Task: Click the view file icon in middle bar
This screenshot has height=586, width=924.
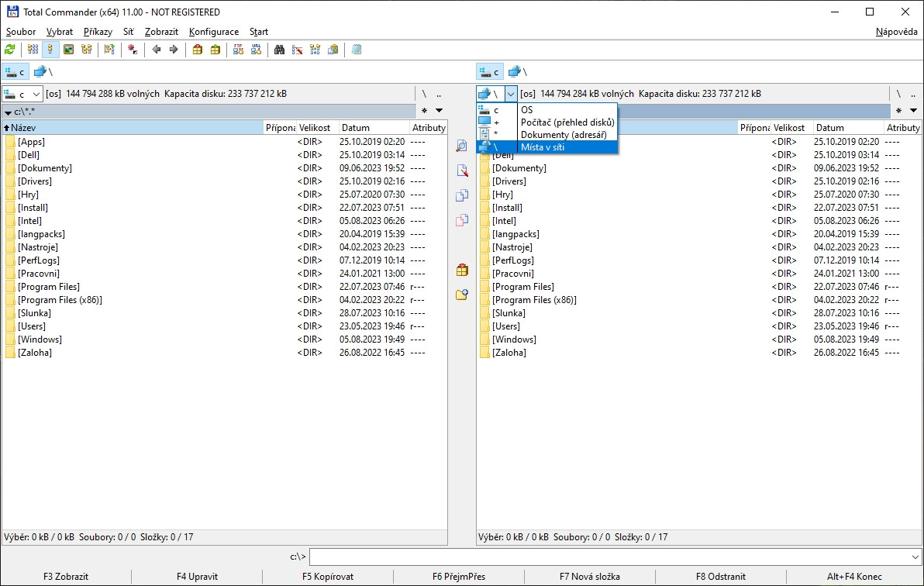Action: (x=462, y=146)
